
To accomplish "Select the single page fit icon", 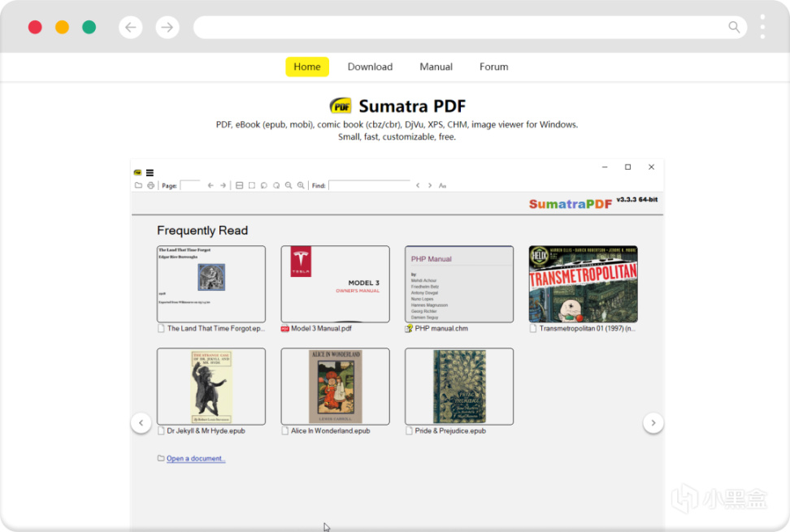I will pyautogui.click(x=252, y=185).
